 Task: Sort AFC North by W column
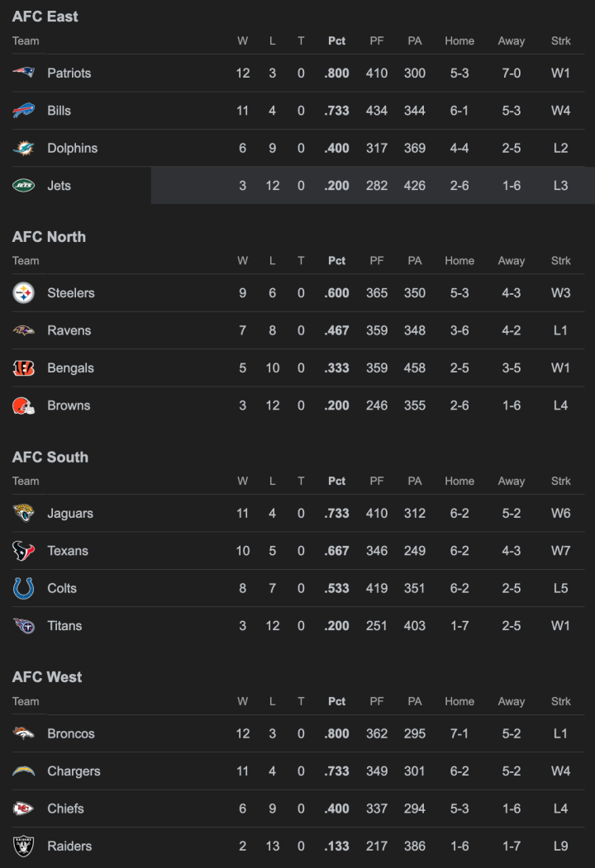(242, 260)
